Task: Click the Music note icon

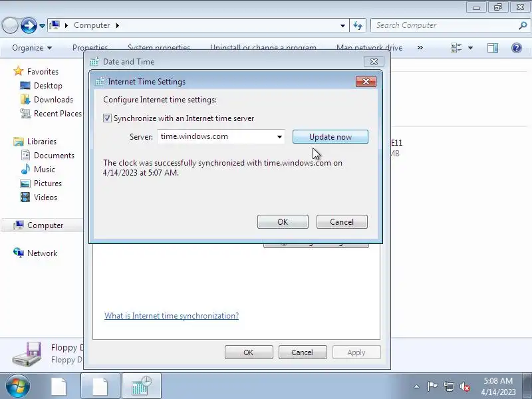Action: 25,169
